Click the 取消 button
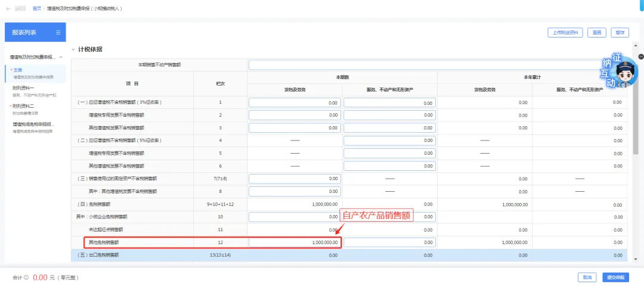 pyautogui.click(x=587, y=277)
